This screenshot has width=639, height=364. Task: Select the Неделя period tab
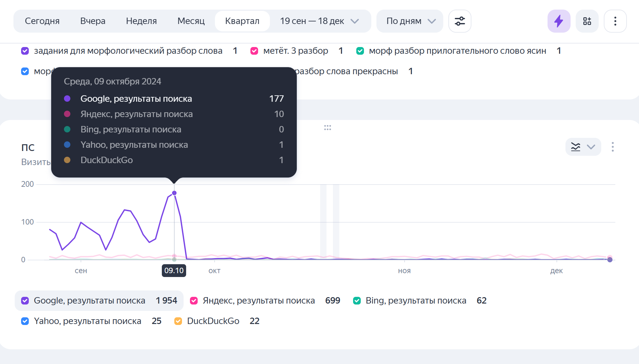(x=141, y=21)
